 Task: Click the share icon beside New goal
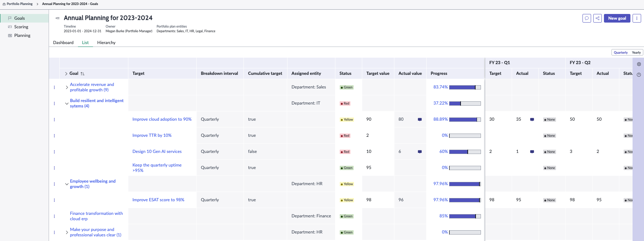598,18
